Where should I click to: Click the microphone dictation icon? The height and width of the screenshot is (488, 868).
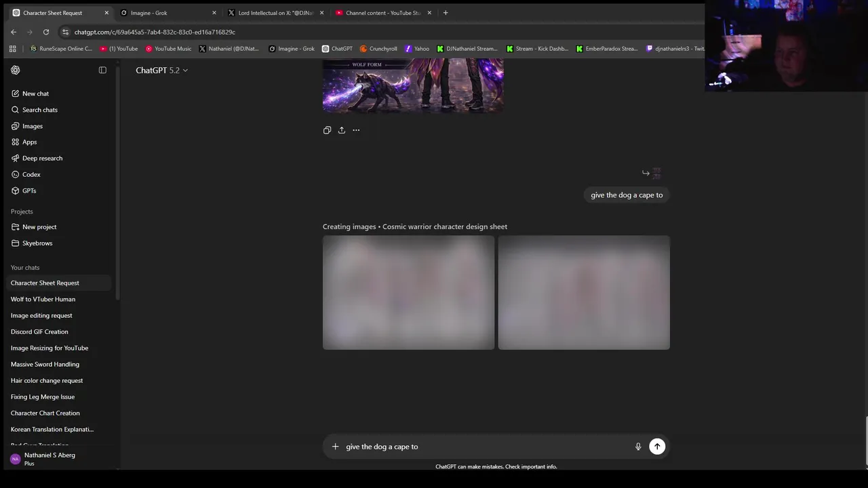[x=638, y=447]
